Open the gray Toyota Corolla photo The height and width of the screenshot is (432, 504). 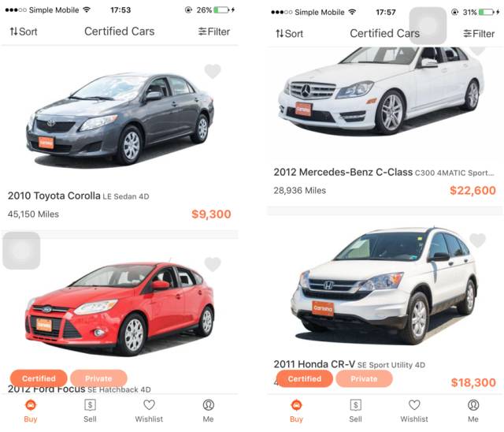[x=120, y=119]
